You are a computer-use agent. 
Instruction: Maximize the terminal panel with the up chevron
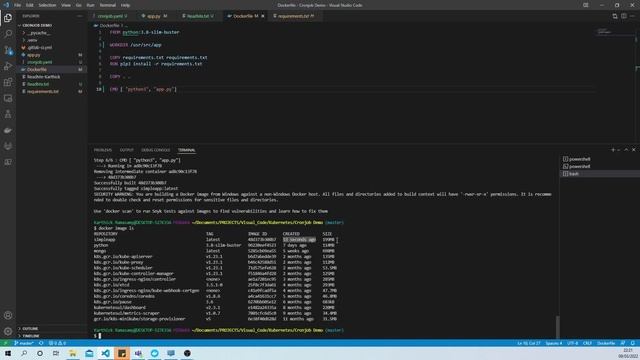[626, 150]
